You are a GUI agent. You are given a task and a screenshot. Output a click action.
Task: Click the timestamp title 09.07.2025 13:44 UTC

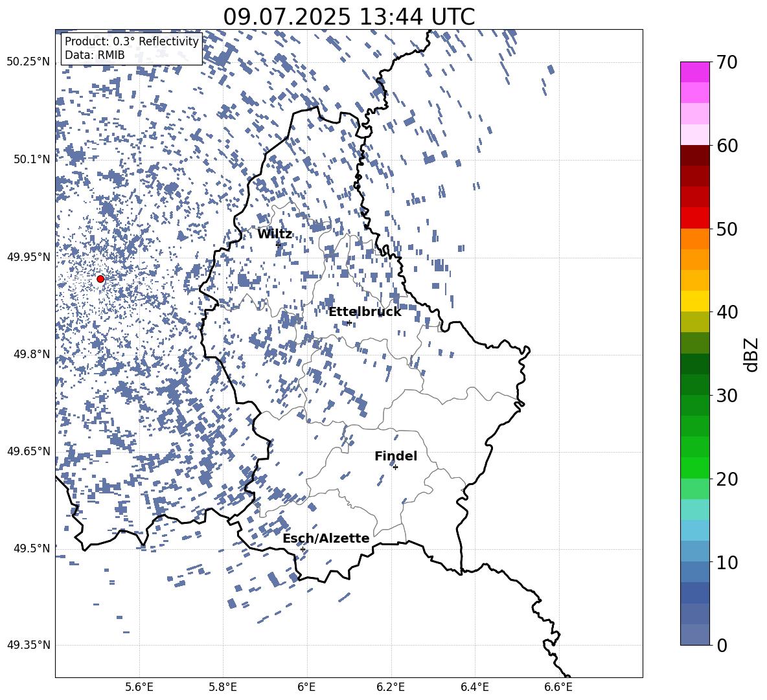(349, 17)
